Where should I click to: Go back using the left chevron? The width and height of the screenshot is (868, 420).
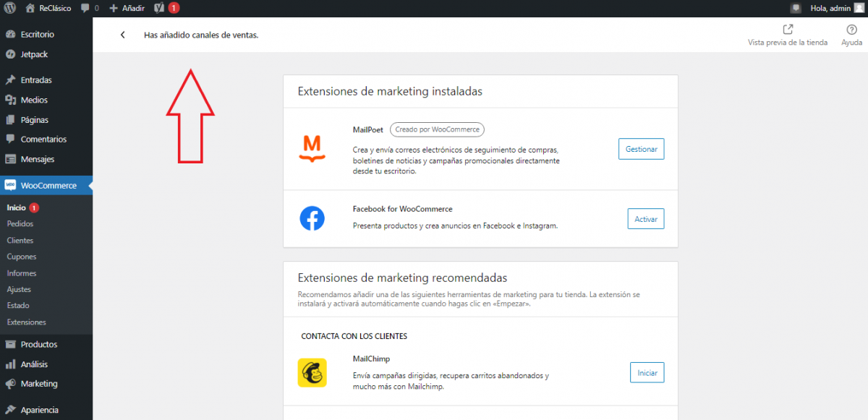click(123, 35)
